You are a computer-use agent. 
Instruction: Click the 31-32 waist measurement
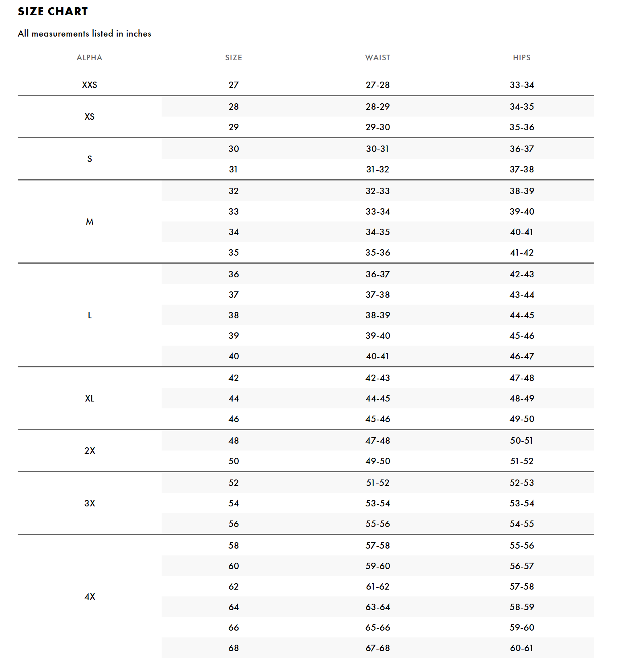pos(377,170)
